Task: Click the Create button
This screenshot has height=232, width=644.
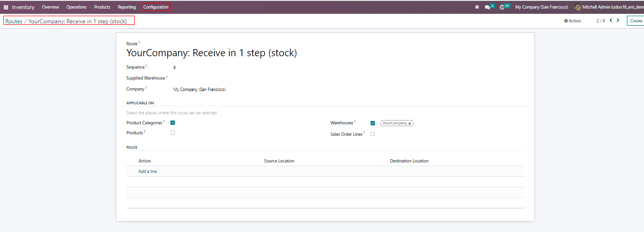Action: tap(636, 21)
